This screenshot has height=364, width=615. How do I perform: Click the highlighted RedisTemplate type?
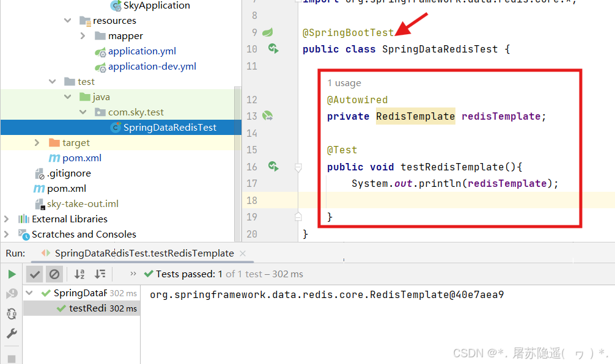416,116
